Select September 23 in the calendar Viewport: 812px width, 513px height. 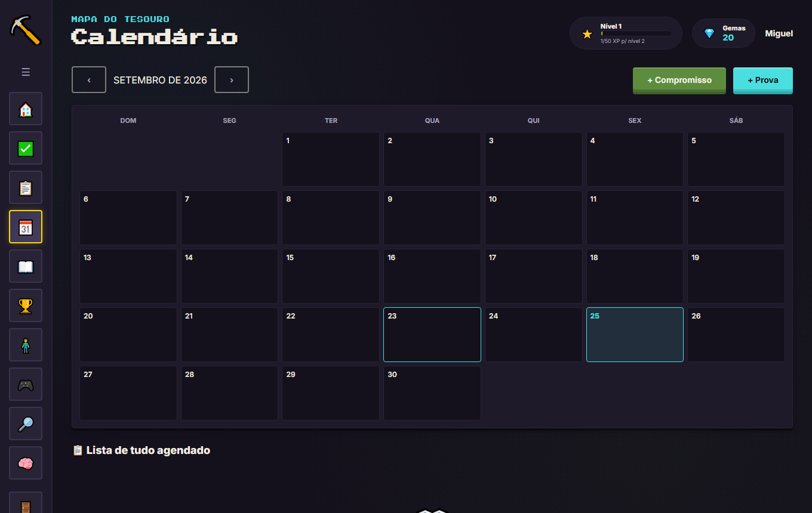(432, 335)
